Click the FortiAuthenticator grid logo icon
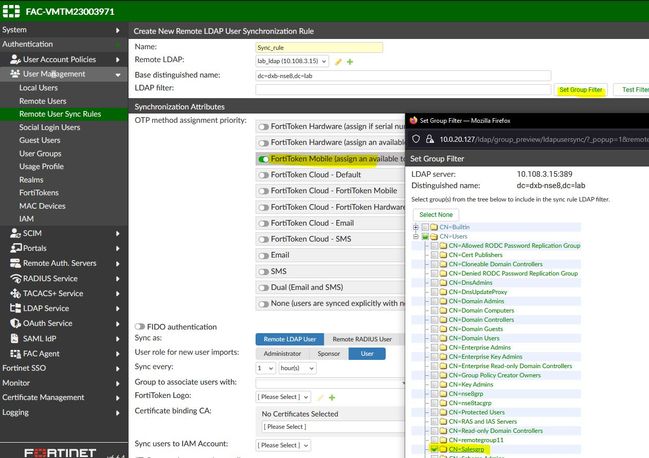Viewport: 649px width, 458px height. [11, 11]
